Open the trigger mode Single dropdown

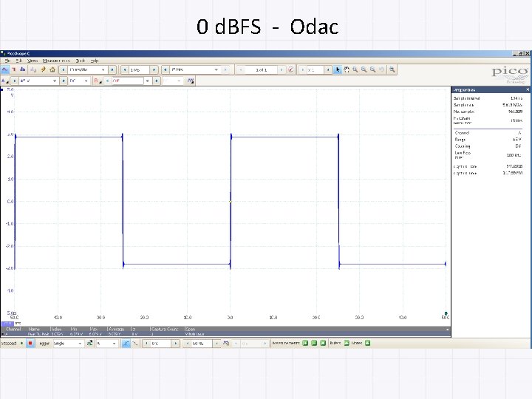pyautogui.click(x=68, y=344)
